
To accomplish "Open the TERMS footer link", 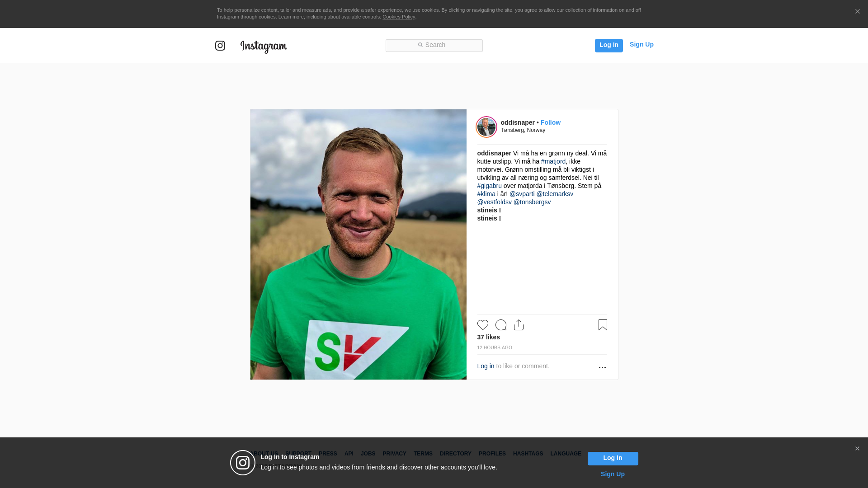I will pyautogui.click(x=423, y=454).
